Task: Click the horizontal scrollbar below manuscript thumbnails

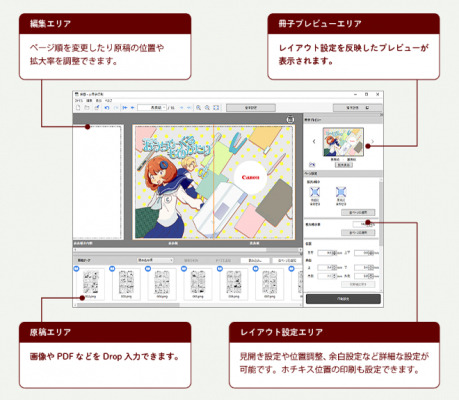Action: 188,305
